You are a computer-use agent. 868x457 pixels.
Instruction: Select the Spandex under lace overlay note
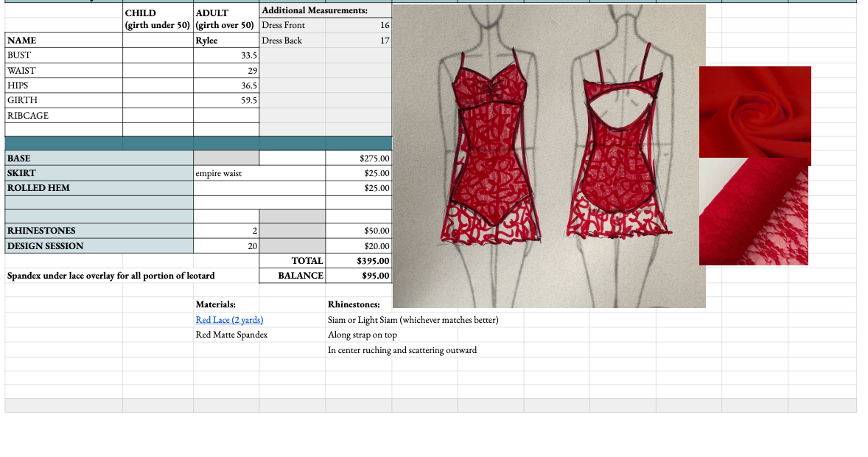pos(111,276)
